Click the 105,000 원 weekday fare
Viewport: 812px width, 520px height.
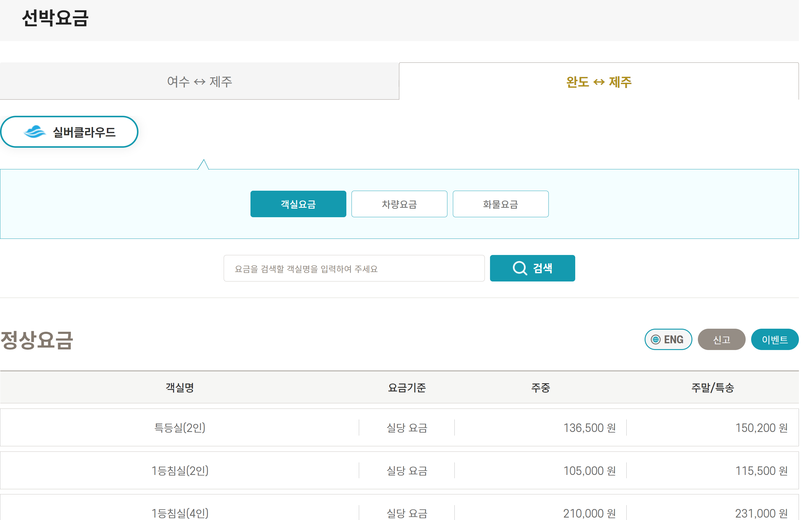coord(590,470)
